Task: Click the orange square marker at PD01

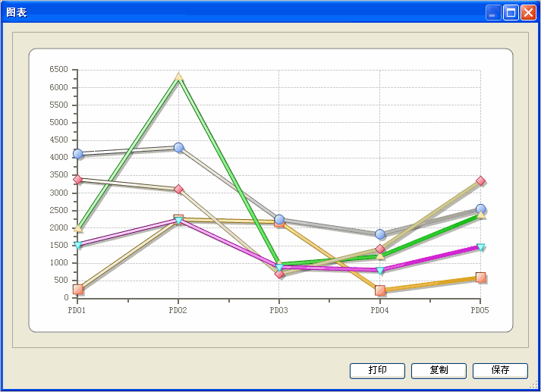Action: pyautogui.click(x=78, y=289)
